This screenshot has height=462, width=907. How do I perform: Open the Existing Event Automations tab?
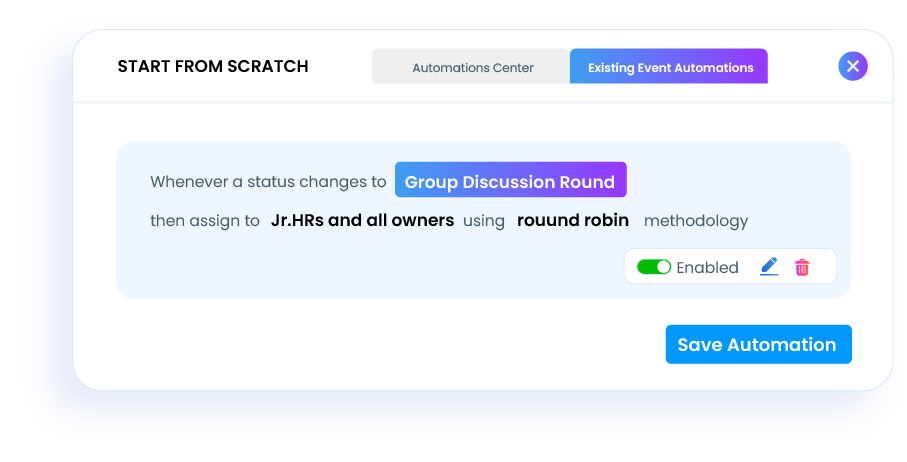[x=669, y=66]
